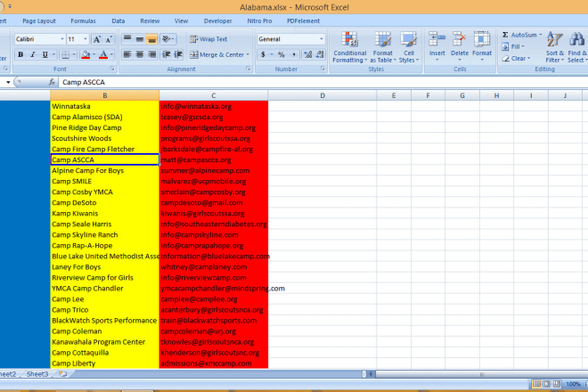Open Find & Select menu

point(576,47)
